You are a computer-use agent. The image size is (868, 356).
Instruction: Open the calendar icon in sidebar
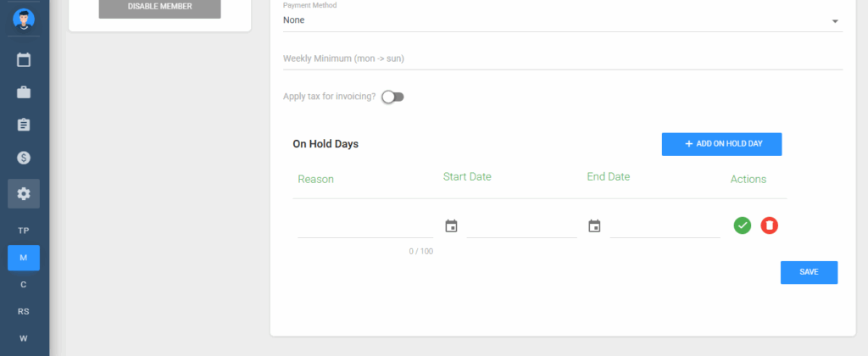[23, 60]
